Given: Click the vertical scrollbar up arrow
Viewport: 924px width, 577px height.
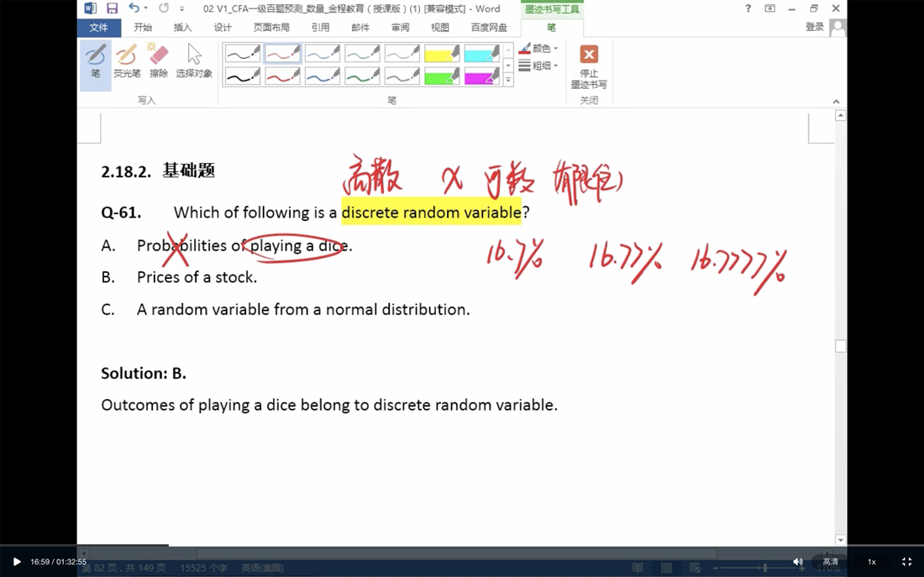Looking at the screenshot, I should pyautogui.click(x=841, y=116).
